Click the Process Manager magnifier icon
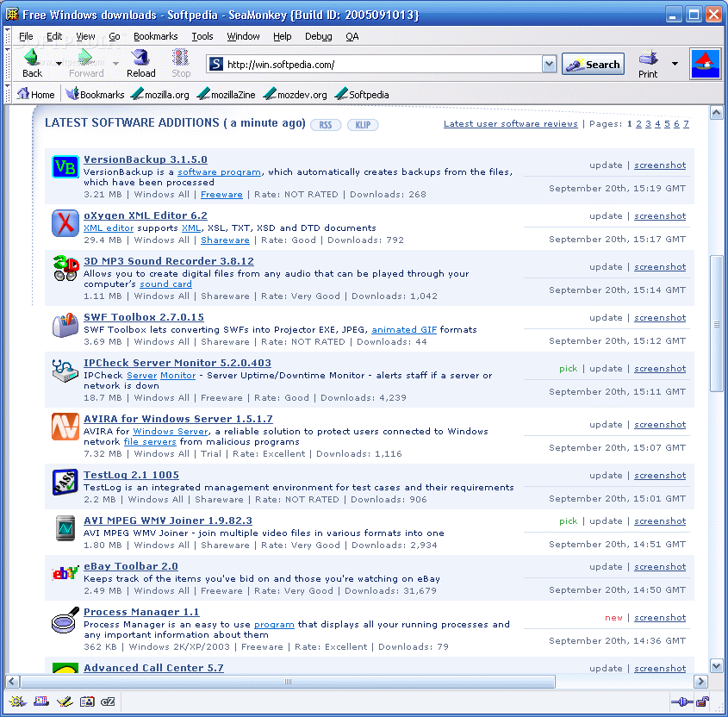728x717 pixels. tap(65, 620)
